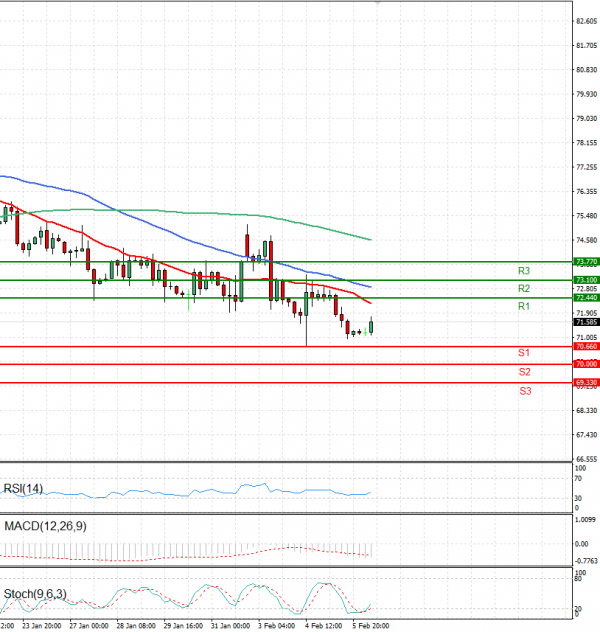Click the 31 Jan 00:00 time label
Image resolution: width=600 pixels, height=632 pixels.
(x=230, y=626)
